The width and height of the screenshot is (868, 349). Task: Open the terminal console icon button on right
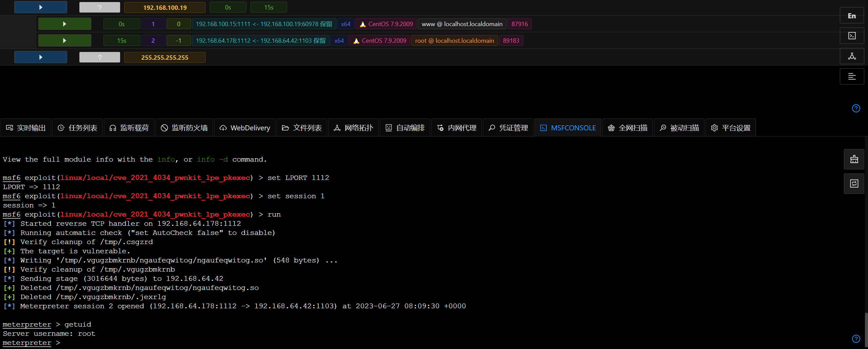pos(852,36)
